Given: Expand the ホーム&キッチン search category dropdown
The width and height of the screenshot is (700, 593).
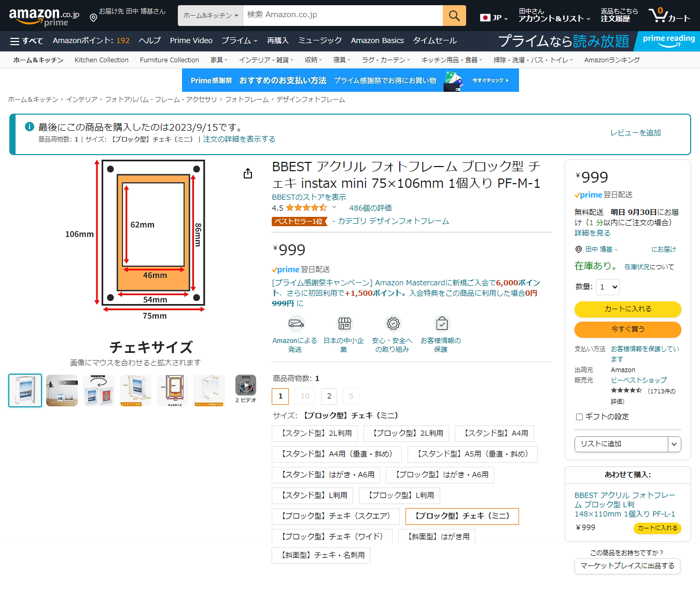Looking at the screenshot, I should (211, 16).
